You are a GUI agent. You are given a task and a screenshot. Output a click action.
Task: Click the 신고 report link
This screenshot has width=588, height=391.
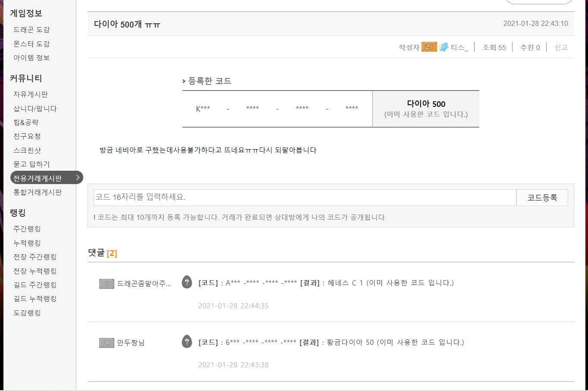click(561, 47)
